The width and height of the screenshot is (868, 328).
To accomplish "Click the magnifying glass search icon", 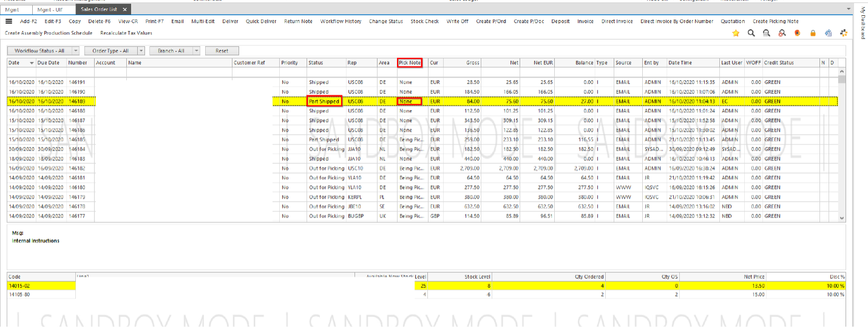I will pos(751,33).
